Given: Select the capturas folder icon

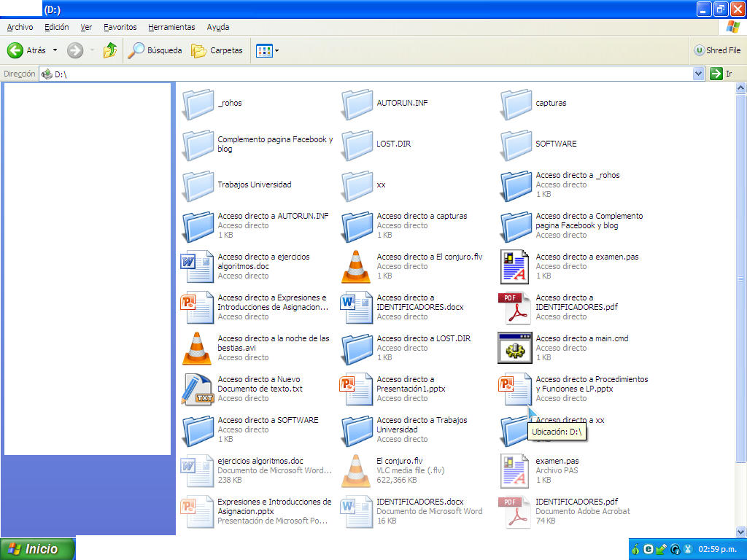Looking at the screenshot, I should (x=516, y=104).
